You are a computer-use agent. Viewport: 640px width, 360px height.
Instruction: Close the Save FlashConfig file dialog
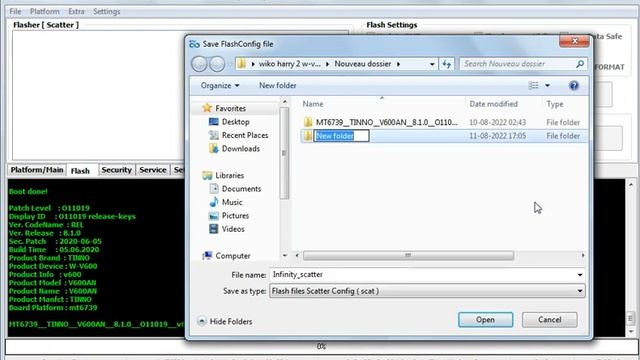[x=574, y=41]
